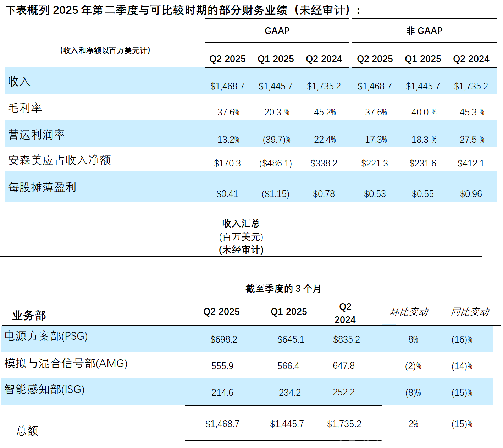The width and height of the screenshot is (503, 448).
Task: Click the '收入' row label in top table
Action: 19,81
